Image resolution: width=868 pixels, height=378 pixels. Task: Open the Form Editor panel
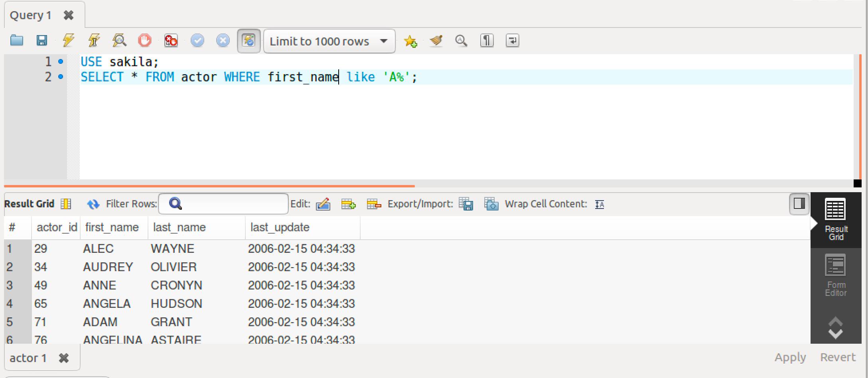click(836, 275)
